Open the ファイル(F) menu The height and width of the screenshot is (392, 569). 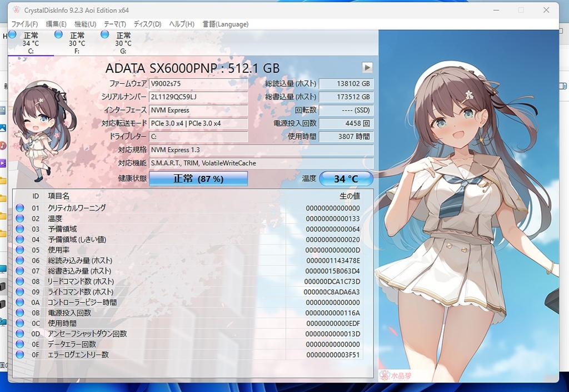[x=24, y=24]
